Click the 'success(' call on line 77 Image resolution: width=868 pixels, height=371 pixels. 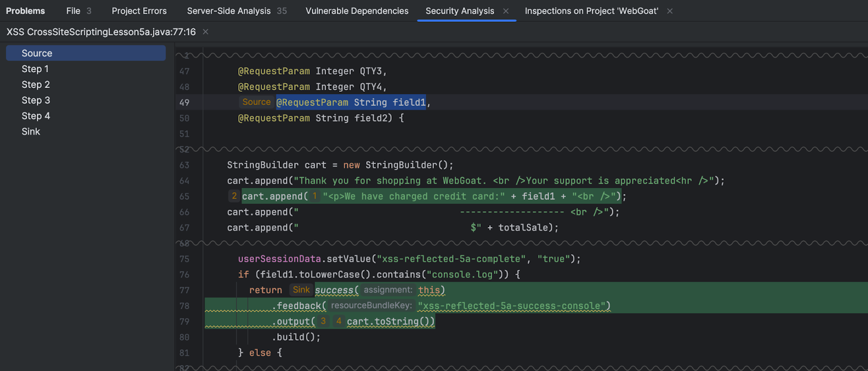click(336, 291)
